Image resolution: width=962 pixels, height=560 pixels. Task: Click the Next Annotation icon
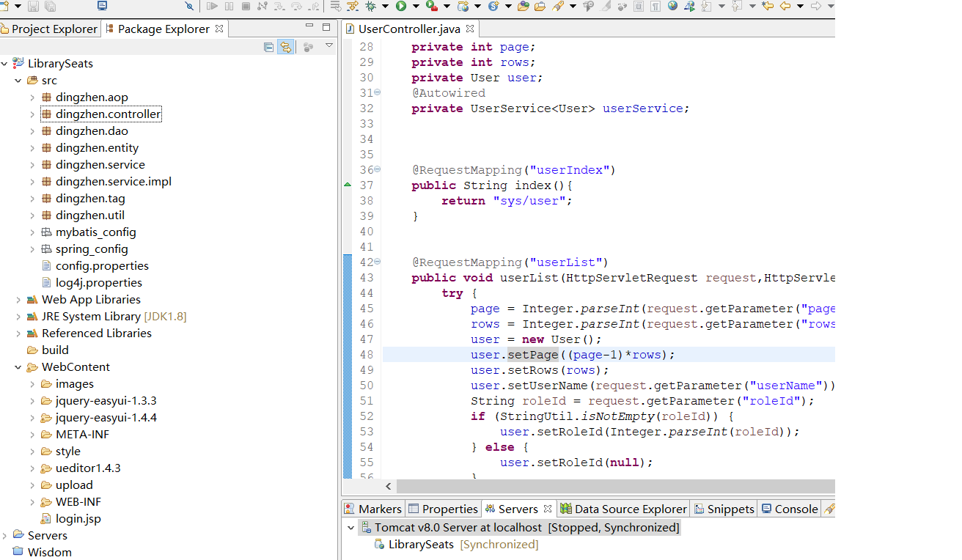pyautogui.click(x=707, y=6)
